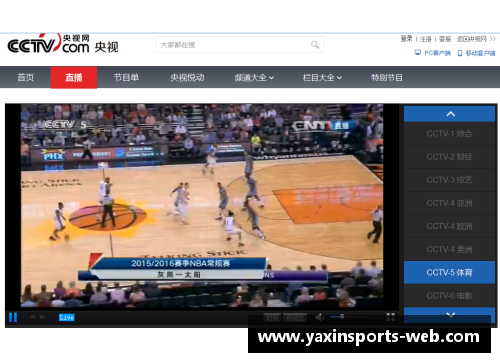This screenshot has height=362, width=500.
Task: Expand the 栏目大全 dropdown menu
Action: 322,78
